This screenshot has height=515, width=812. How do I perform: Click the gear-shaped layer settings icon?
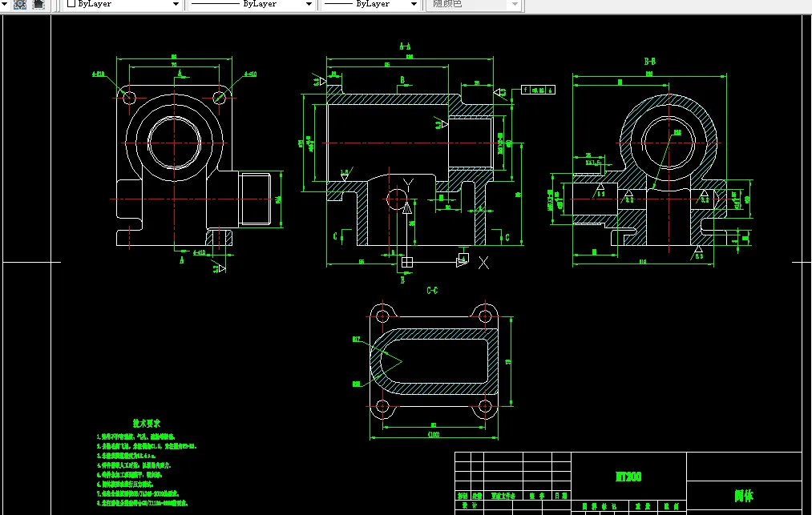point(20,4)
